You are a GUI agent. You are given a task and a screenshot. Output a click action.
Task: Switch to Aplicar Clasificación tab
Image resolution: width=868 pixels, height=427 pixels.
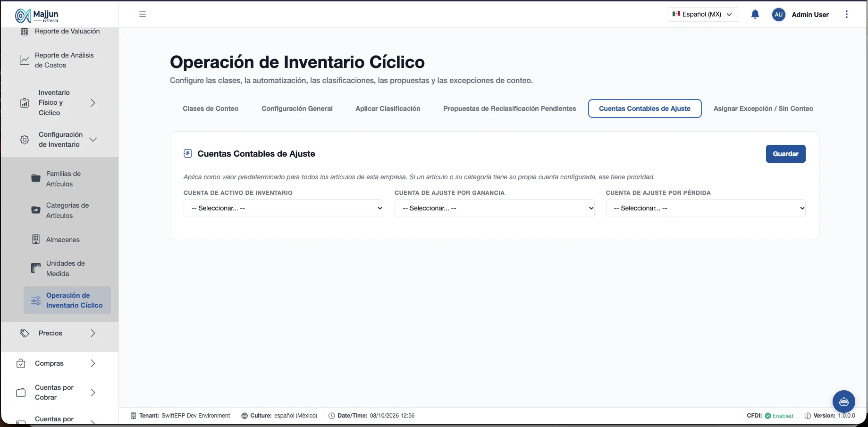pos(388,109)
